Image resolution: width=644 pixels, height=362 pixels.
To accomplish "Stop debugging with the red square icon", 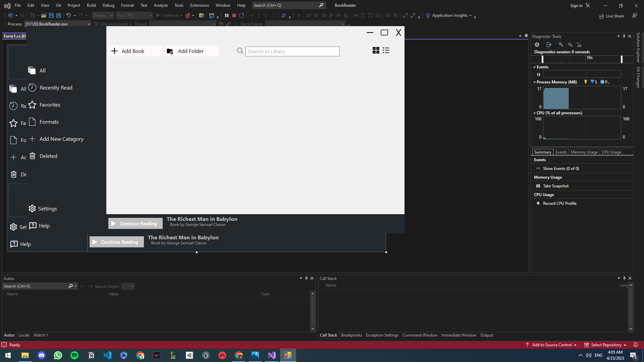I will pos(234,15).
